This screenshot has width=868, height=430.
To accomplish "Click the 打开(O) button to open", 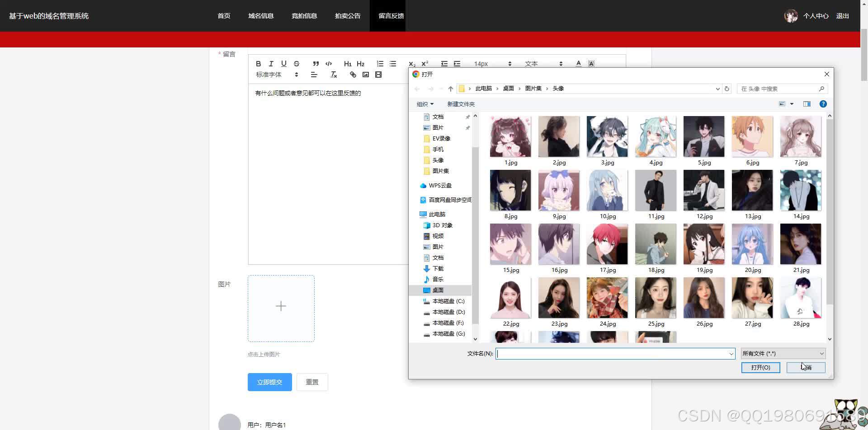I will click(x=760, y=367).
